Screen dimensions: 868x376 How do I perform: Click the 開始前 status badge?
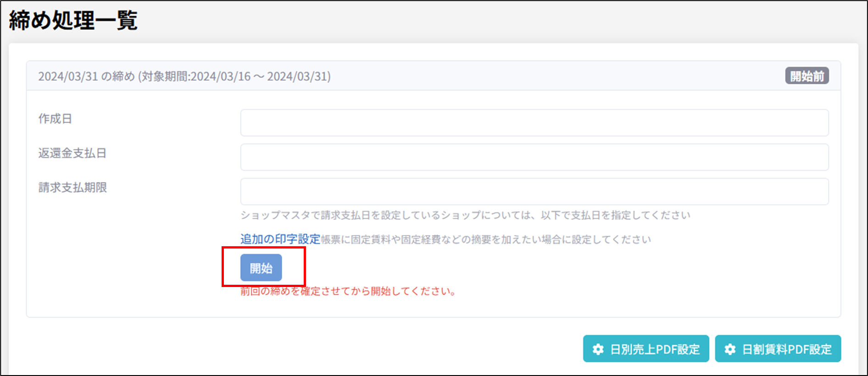tap(807, 76)
